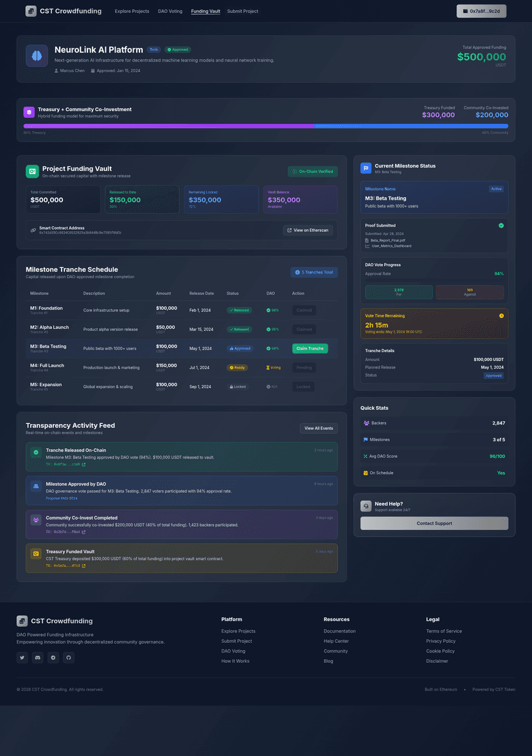This screenshot has height=756, width=532.
Task: Open View on Etherscan link
Action: click(306, 230)
